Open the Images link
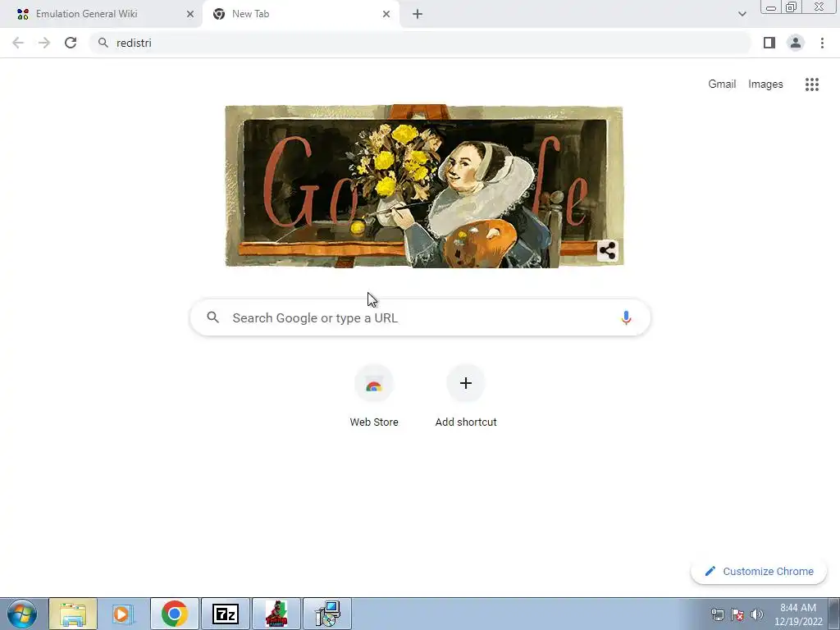The height and width of the screenshot is (630, 840). point(765,84)
